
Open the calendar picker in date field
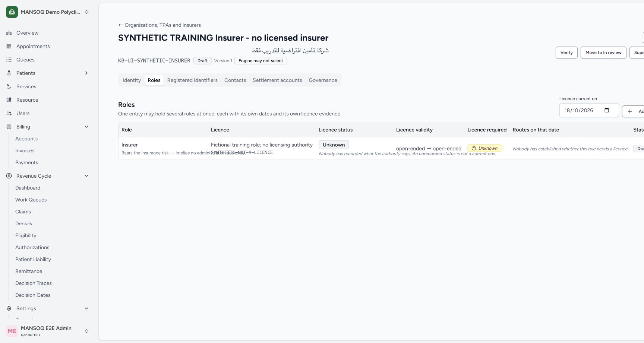(x=607, y=110)
